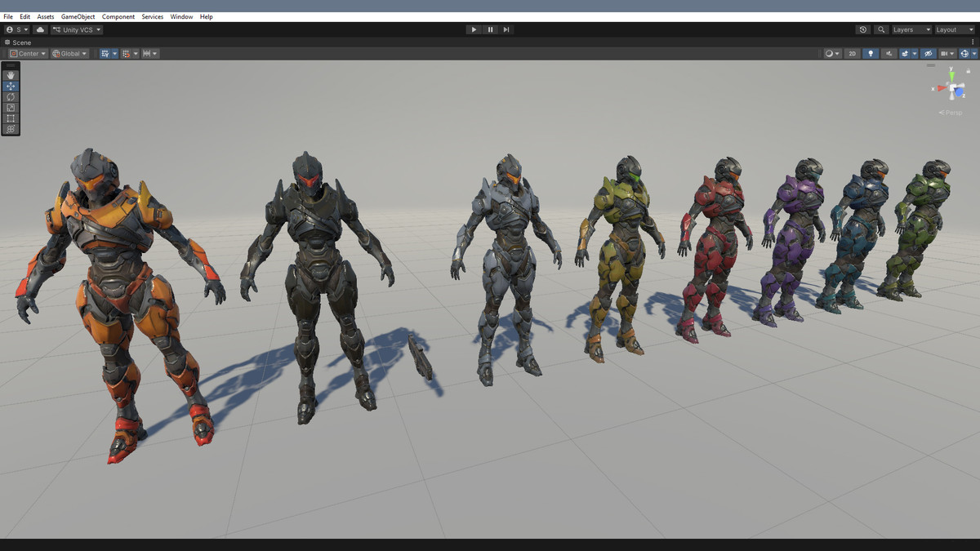This screenshot has width=980, height=551.
Task: Expand grid visibility options arrow
Action: [x=115, y=54]
